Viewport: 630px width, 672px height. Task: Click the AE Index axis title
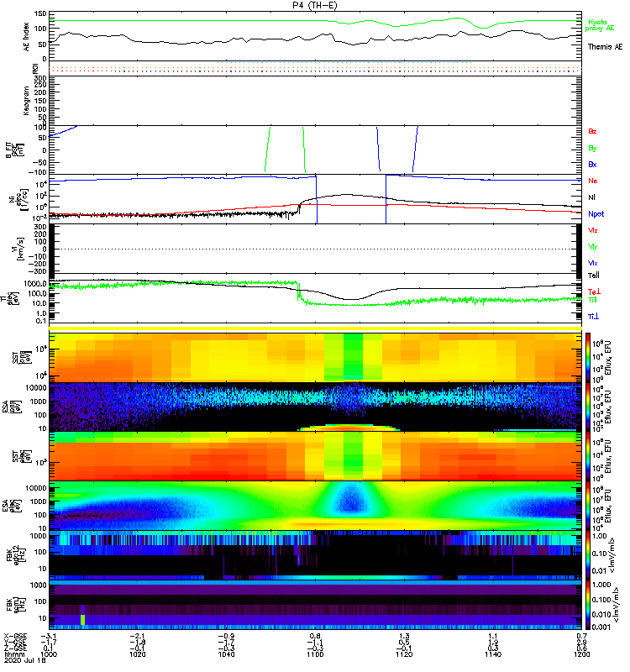pos(26,37)
